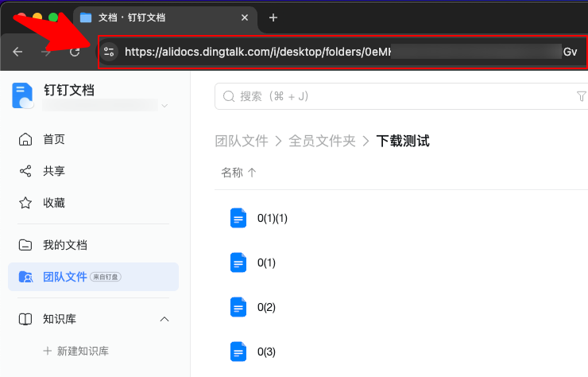The width and height of the screenshot is (588, 377).
Task: Collapse the 知识库 section chevron
Action: [164, 319]
